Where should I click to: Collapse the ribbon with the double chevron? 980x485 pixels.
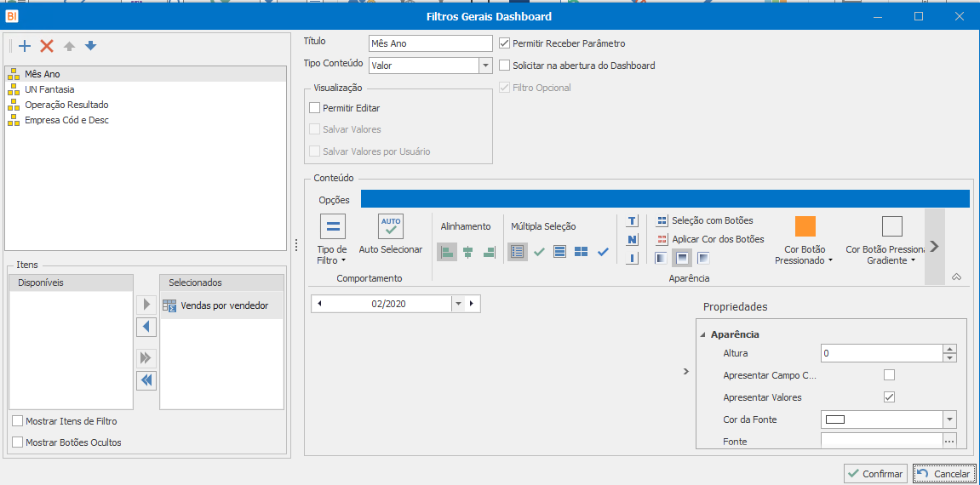pos(956,277)
